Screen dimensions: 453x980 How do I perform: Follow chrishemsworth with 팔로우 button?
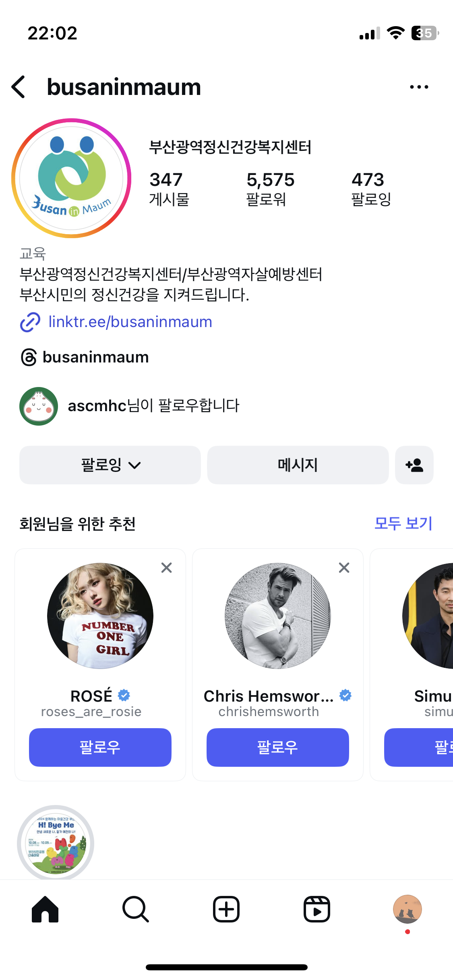pos(278,747)
